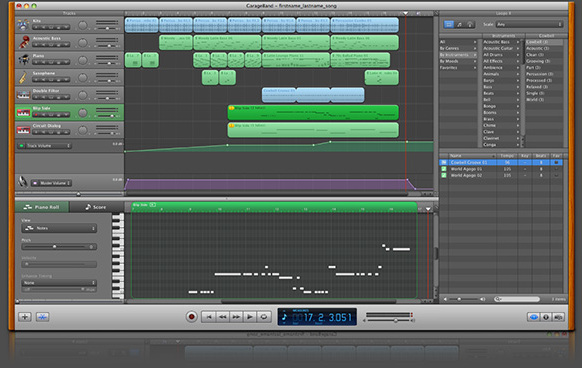The height and width of the screenshot is (368, 582).
Task: Toggle the Loop Browser eye button
Action: tap(534, 317)
